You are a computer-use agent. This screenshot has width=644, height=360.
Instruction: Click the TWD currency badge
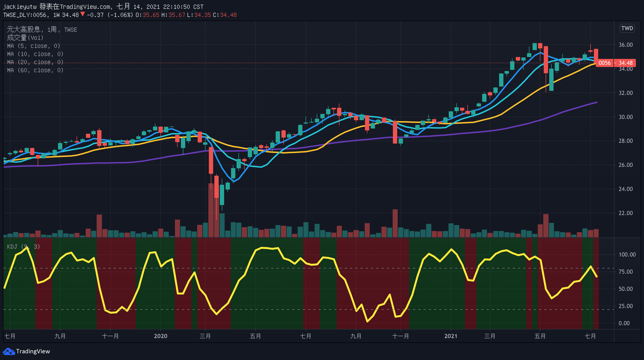(x=627, y=28)
